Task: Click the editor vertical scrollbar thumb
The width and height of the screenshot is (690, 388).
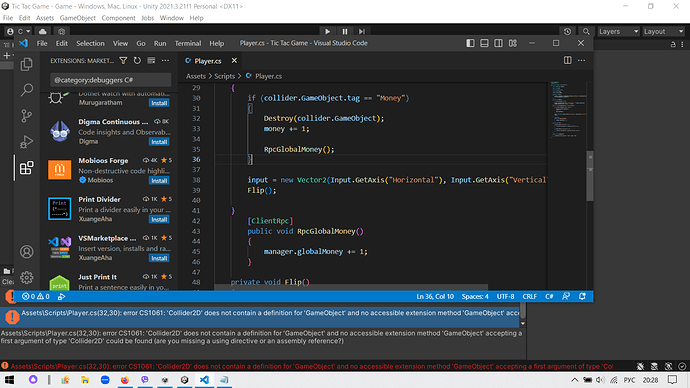Action: pyautogui.click(x=590, y=176)
